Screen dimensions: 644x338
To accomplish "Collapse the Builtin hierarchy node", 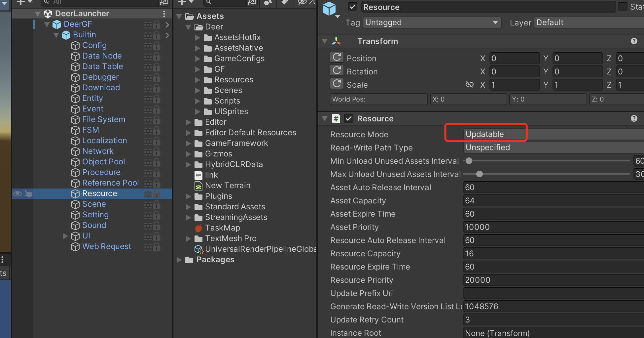I will 56,35.
